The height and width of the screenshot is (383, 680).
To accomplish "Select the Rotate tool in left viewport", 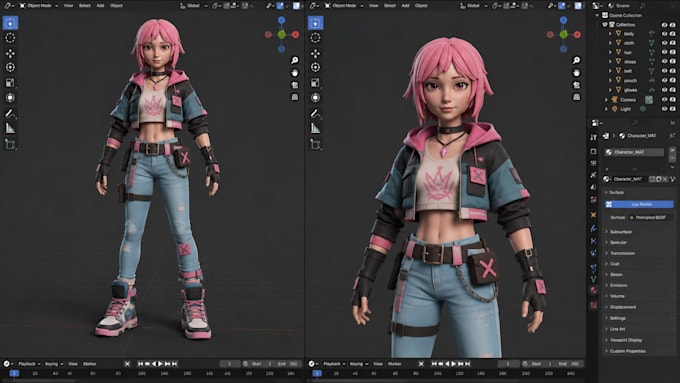I will click(10, 67).
